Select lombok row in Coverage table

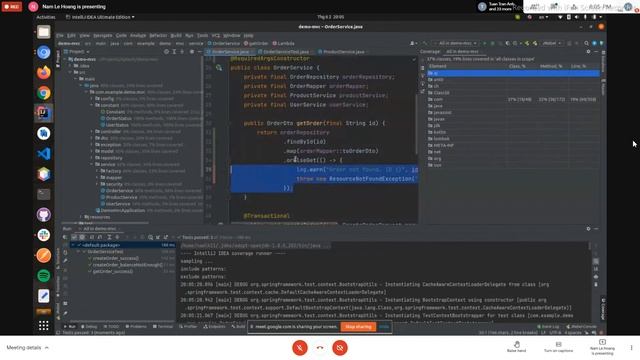click(513, 139)
